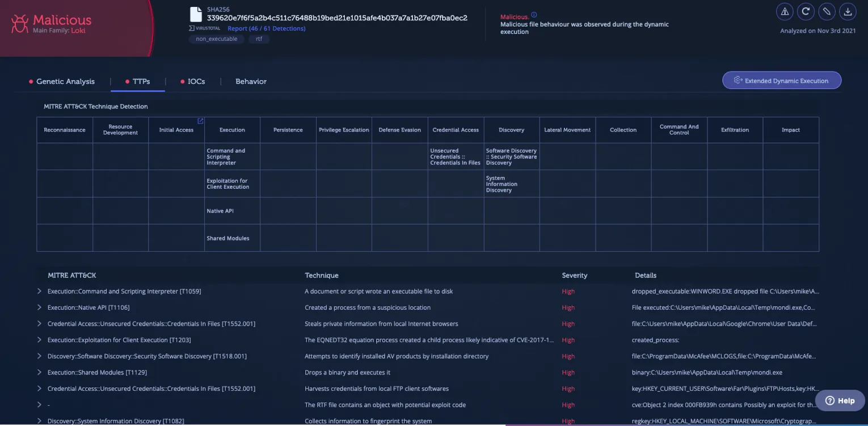Image resolution: width=868 pixels, height=426 pixels.
Task: Click the file document icon beside SHA256
Action: [x=196, y=14]
